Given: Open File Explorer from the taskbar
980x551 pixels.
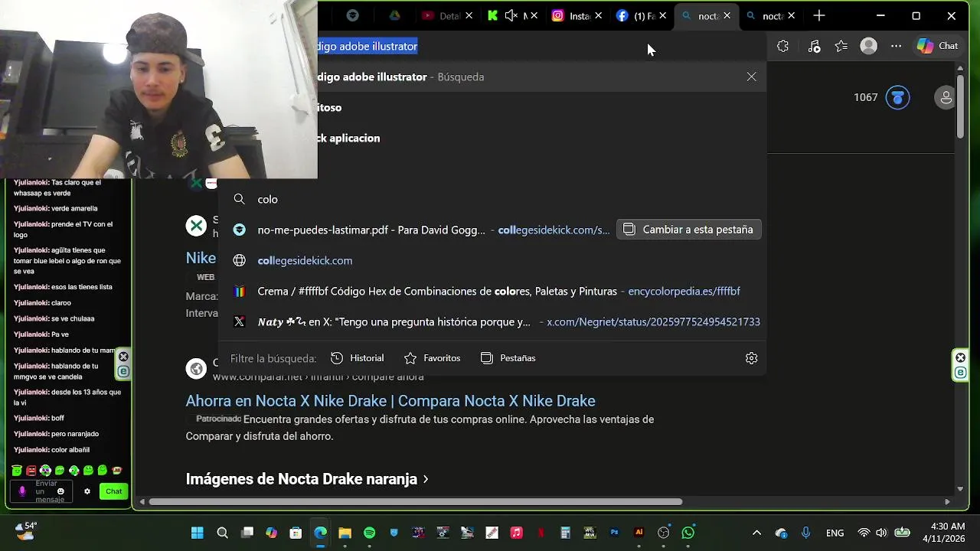Looking at the screenshot, I should [x=345, y=533].
